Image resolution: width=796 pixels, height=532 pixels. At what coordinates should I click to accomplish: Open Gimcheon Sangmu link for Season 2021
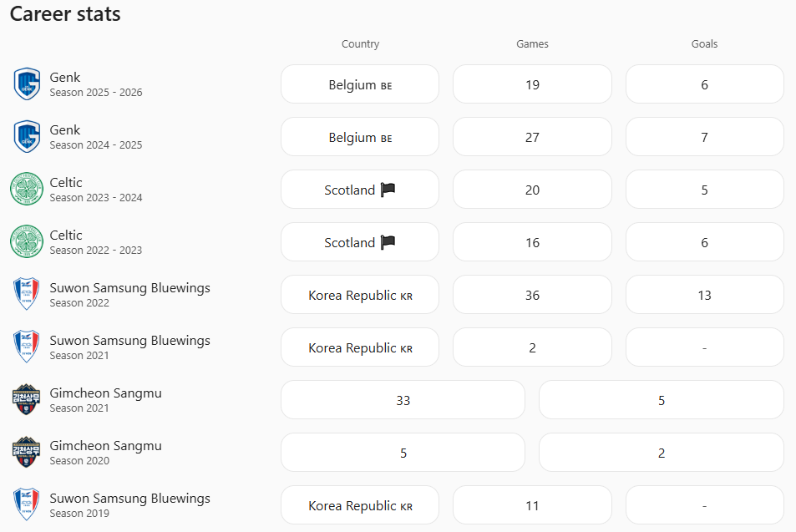pos(105,393)
